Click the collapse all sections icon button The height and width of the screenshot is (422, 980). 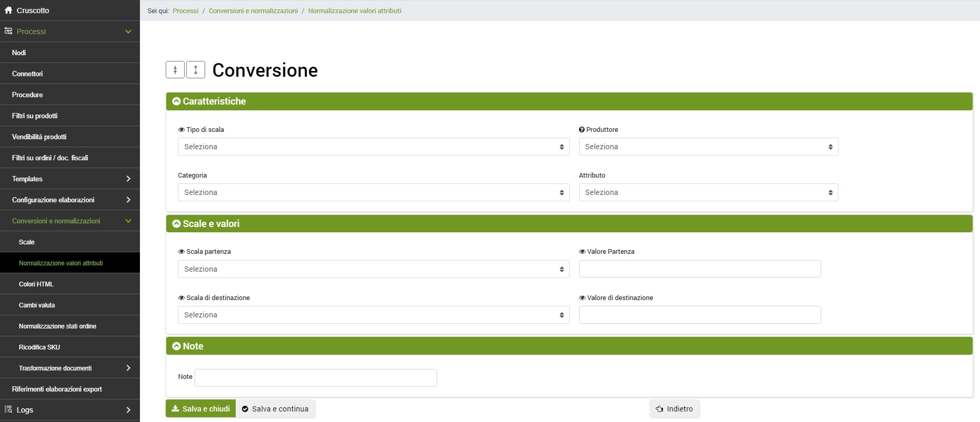(x=175, y=70)
